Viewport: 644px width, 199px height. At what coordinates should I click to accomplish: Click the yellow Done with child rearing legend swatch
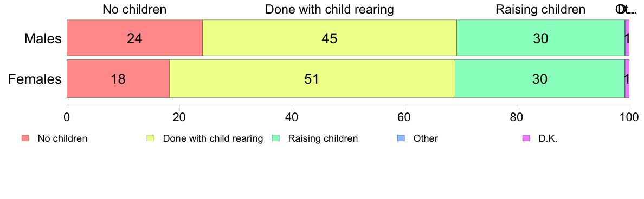pos(151,138)
